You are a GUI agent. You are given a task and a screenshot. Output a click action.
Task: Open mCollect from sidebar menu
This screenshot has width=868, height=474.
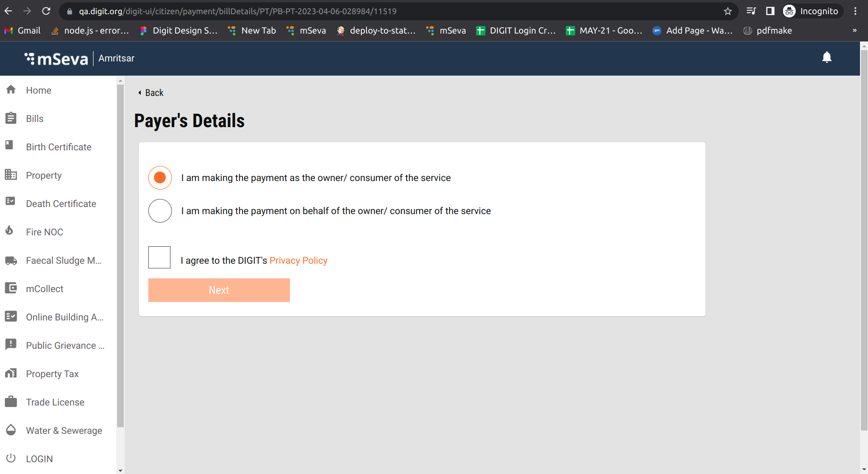point(44,289)
